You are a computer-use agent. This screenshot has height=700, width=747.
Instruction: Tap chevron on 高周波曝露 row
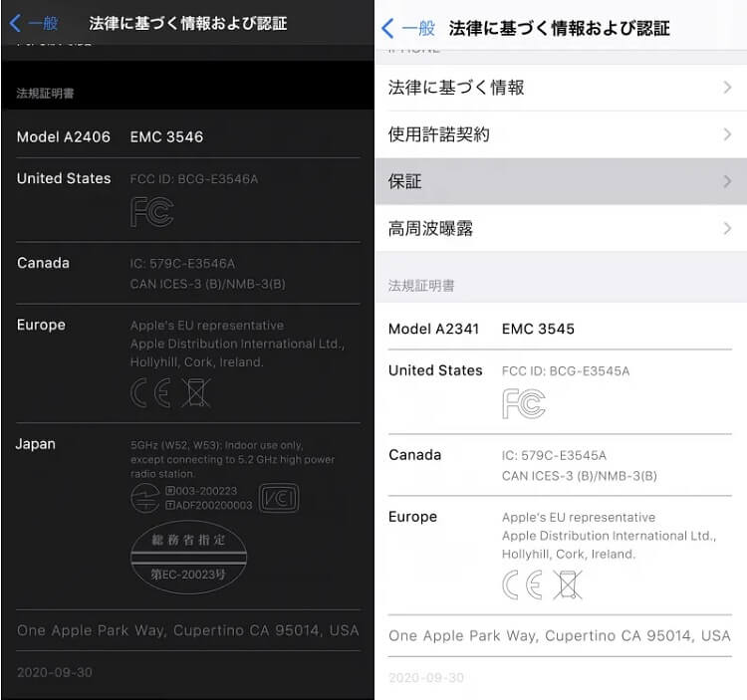tap(727, 229)
